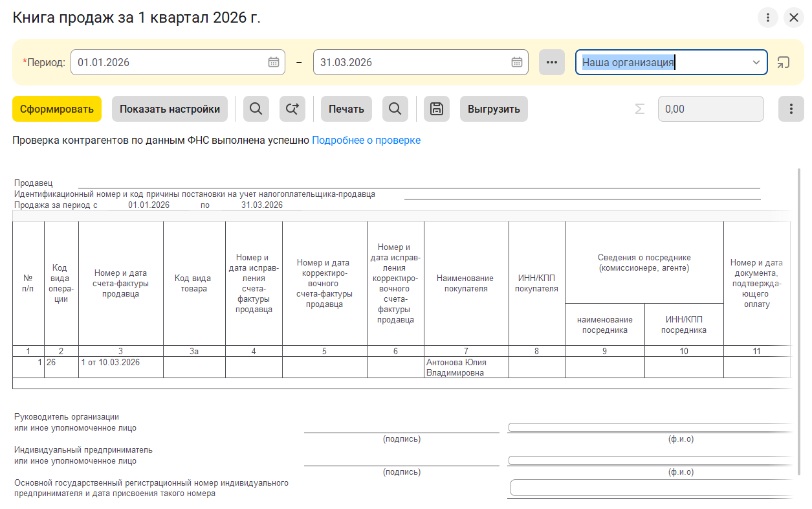This screenshot has width=812, height=509.
Task: Click the sum sigma icon
Action: pos(639,109)
